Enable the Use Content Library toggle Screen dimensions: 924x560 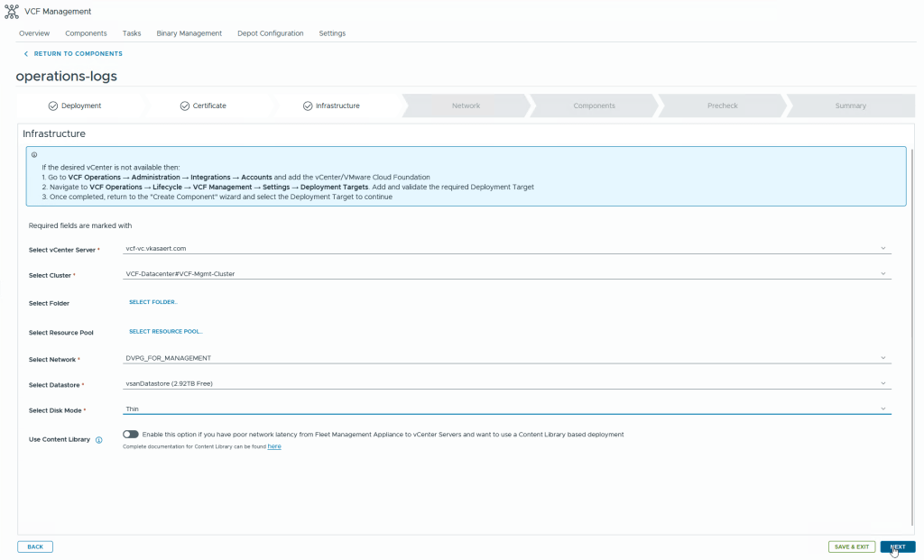tap(131, 435)
